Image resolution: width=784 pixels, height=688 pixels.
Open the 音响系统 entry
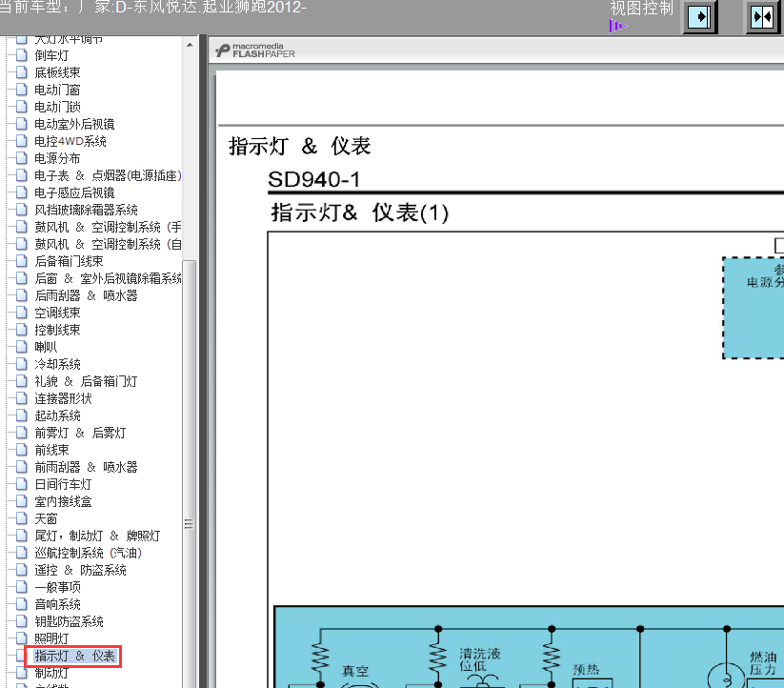pyautogui.click(x=57, y=604)
